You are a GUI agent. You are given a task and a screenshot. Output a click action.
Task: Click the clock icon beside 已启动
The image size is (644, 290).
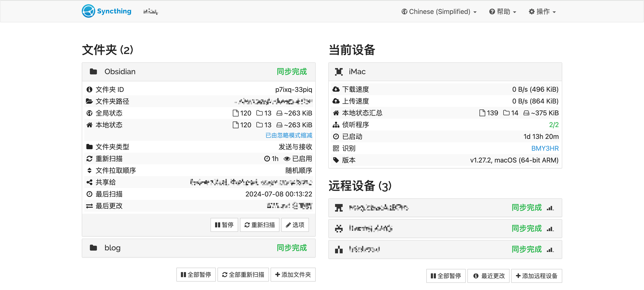(336, 137)
